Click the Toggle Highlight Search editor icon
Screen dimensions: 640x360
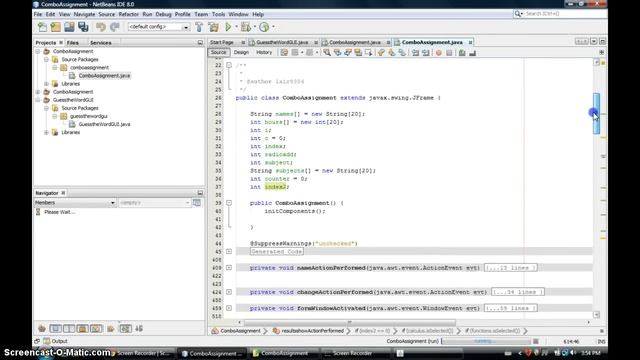pos(358,53)
